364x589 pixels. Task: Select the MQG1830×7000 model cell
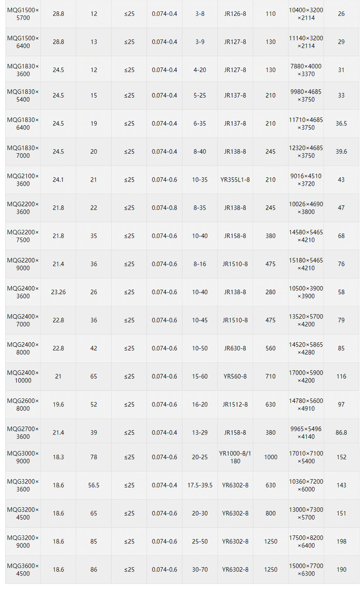coord(23,152)
